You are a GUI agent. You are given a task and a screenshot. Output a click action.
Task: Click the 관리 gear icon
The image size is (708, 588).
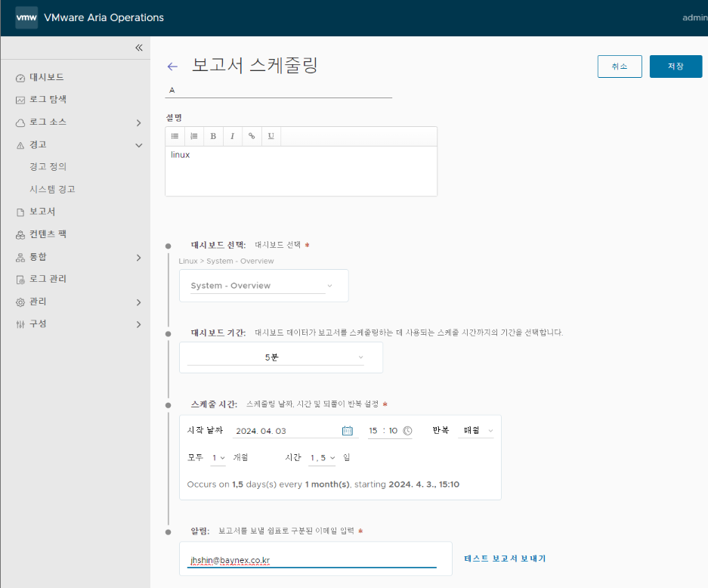[x=20, y=302]
